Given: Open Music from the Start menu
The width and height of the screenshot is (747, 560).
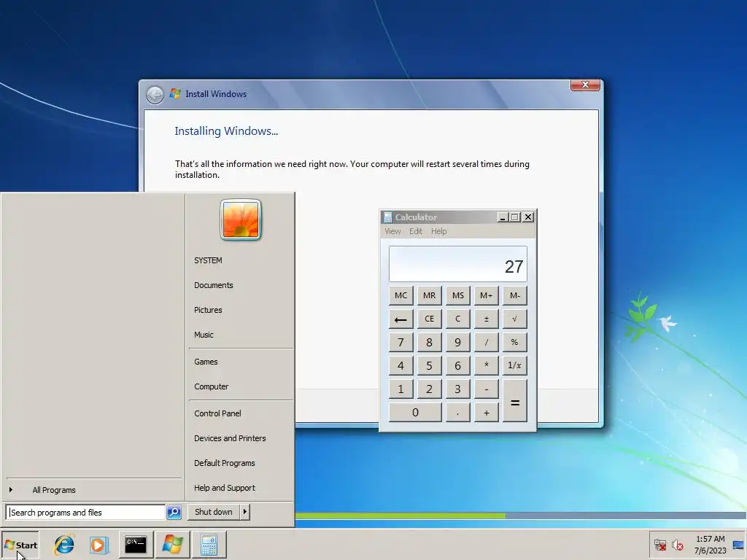Looking at the screenshot, I should [x=204, y=335].
